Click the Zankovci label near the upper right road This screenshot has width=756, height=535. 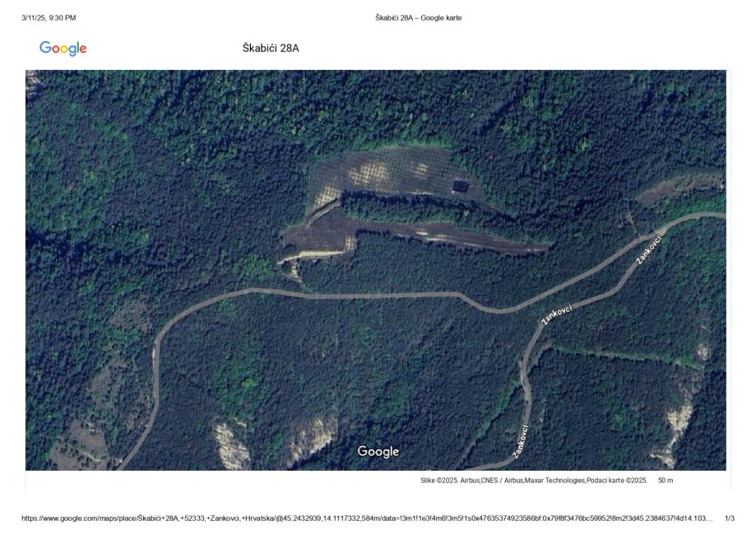pos(649,250)
